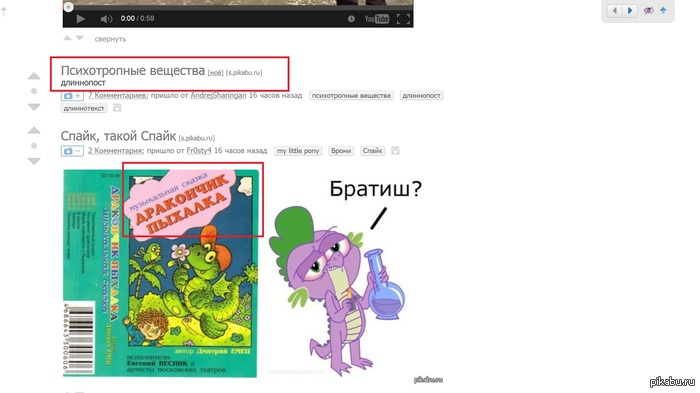The width and height of the screenshot is (700, 393).
Task: Expand Психотропные вещества post image with plus
Action: (x=72, y=96)
